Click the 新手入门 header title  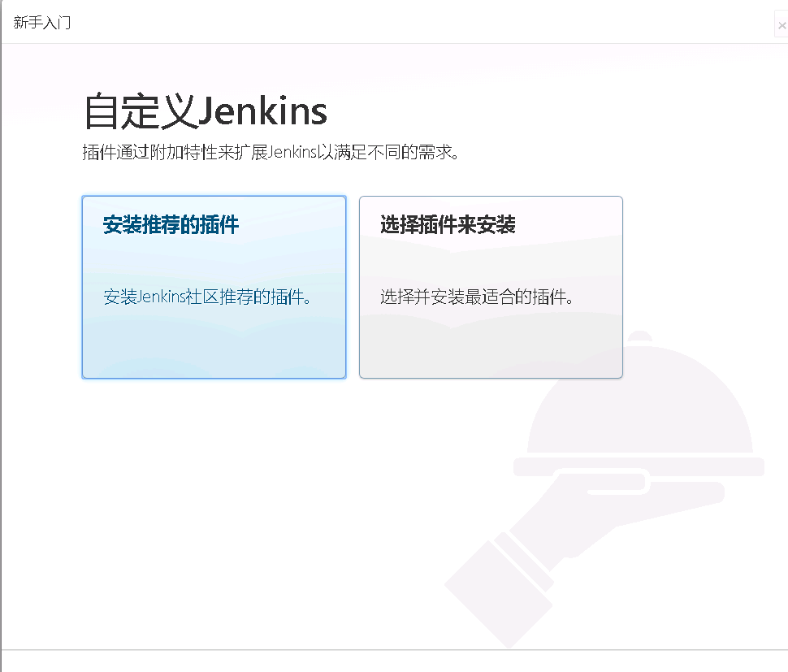click(x=41, y=23)
